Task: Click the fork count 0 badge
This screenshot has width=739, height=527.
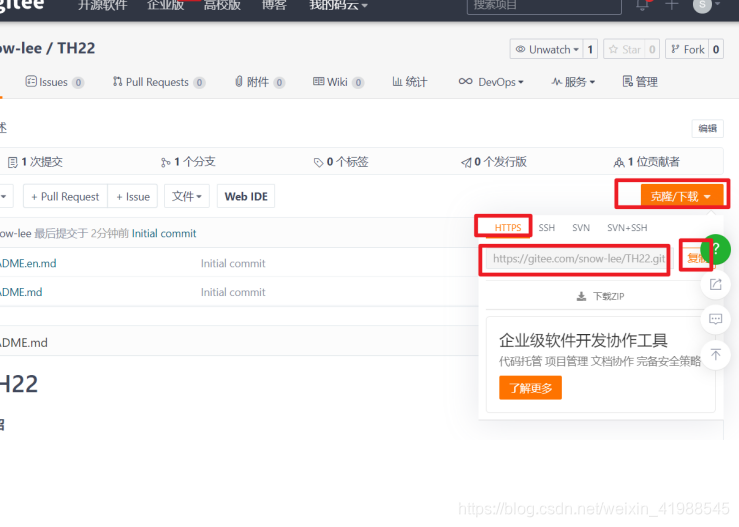Action: (x=716, y=49)
